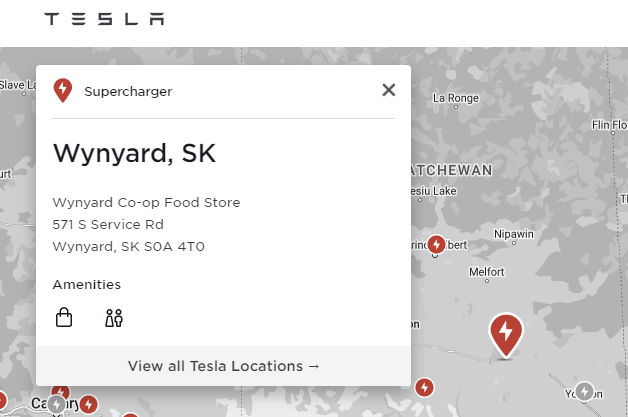Open View all Tesla Locations link

pyautogui.click(x=224, y=366)
